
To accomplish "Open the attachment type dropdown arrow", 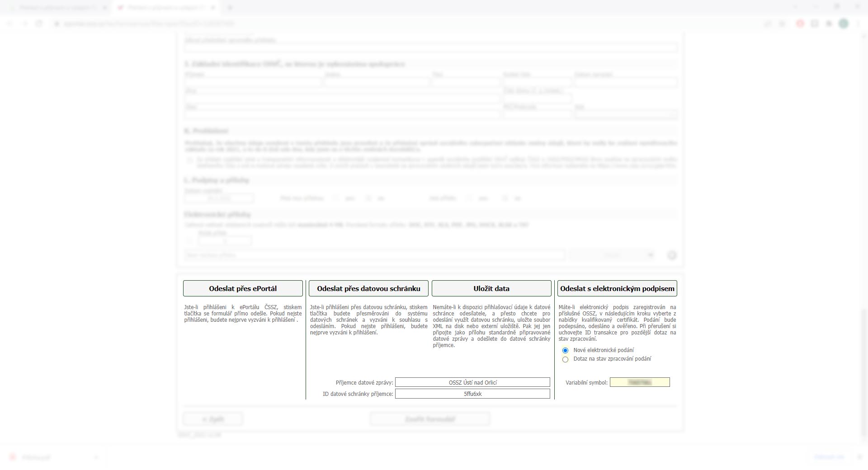I will [651, 255].
